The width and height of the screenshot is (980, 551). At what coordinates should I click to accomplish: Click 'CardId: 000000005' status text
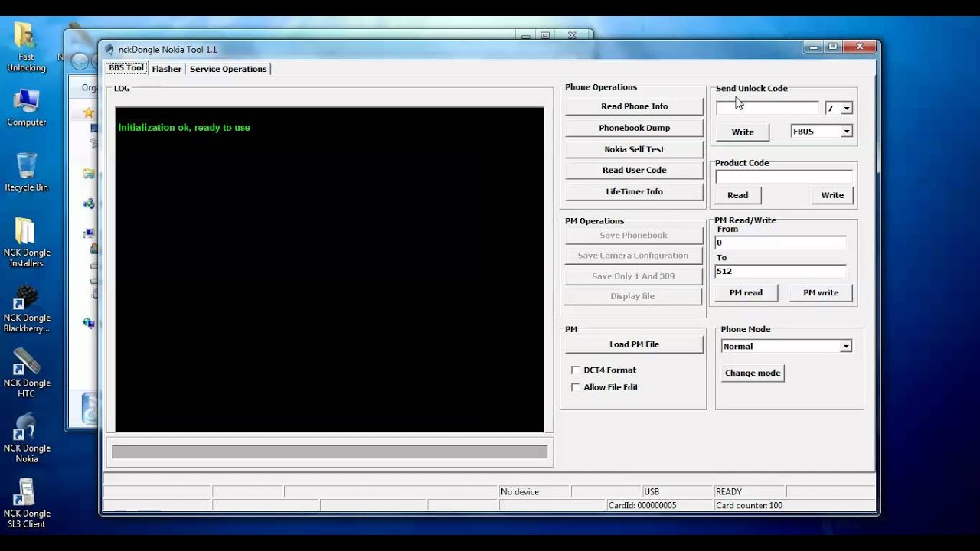642,506
